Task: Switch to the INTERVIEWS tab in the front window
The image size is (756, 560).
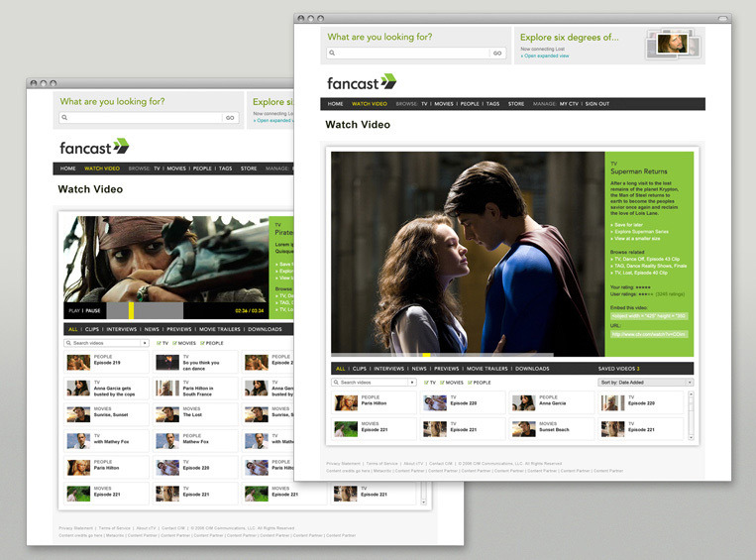Action: click(x=389, y=369)
